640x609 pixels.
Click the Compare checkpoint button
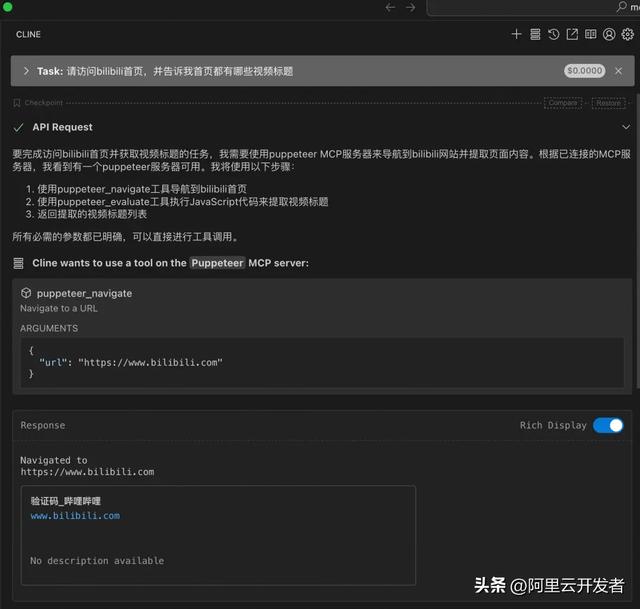[563, 103]
